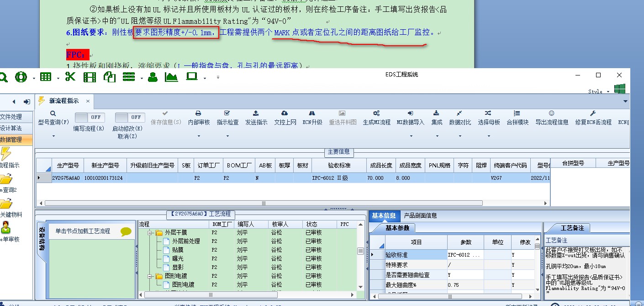
Task: Collapse the 图形电镀 folder node
Action: point(149,276)
